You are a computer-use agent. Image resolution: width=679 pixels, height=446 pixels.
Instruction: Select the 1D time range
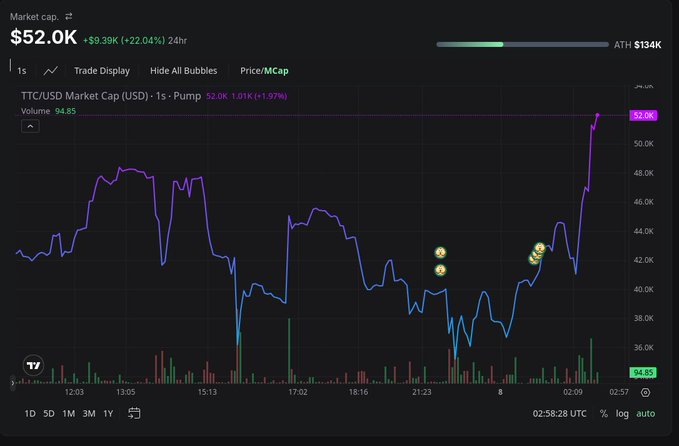pos(30,414)
